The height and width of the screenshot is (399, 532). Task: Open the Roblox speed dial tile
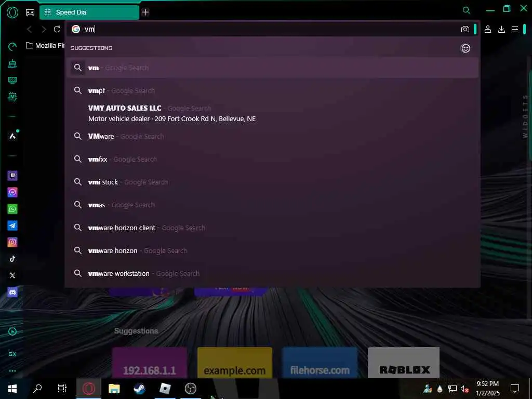click(x=404, y=362)
